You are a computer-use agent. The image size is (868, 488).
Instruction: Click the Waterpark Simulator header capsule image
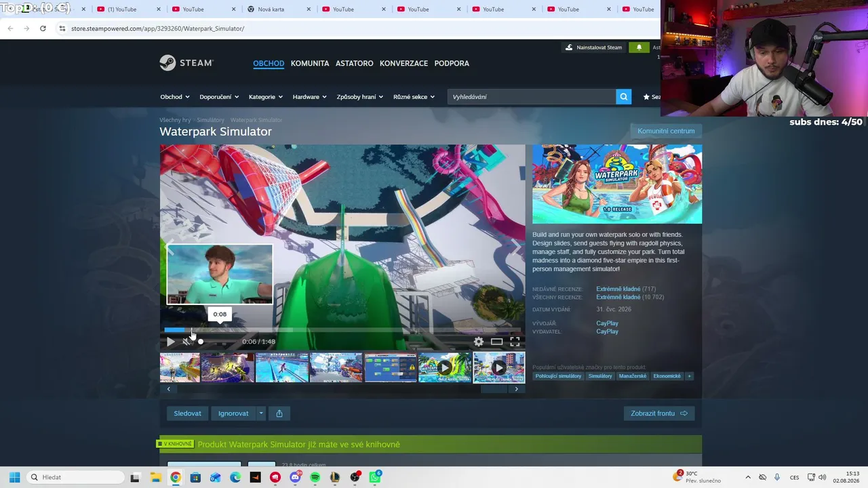[617, 184]
